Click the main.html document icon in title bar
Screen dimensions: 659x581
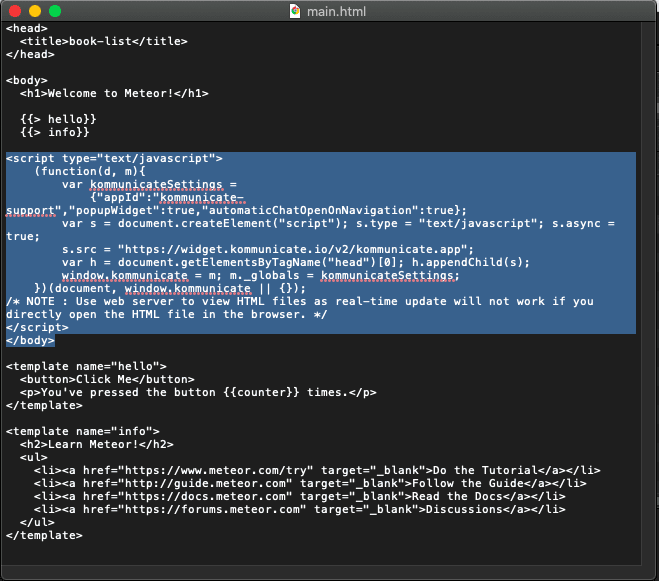[x=295, y=11]
